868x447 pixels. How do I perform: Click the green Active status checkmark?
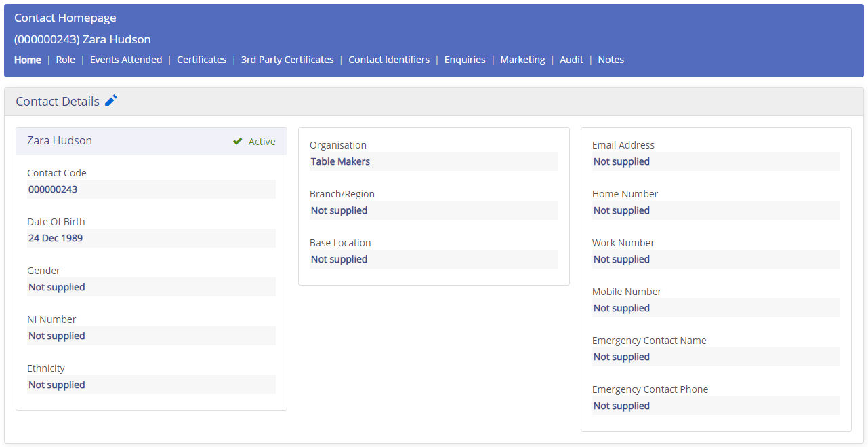(237, 141)
